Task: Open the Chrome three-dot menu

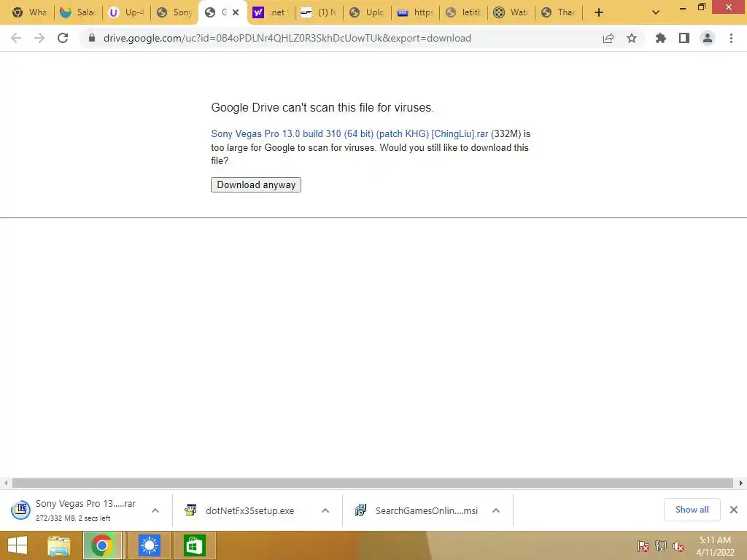Action: tap(731, 38)
